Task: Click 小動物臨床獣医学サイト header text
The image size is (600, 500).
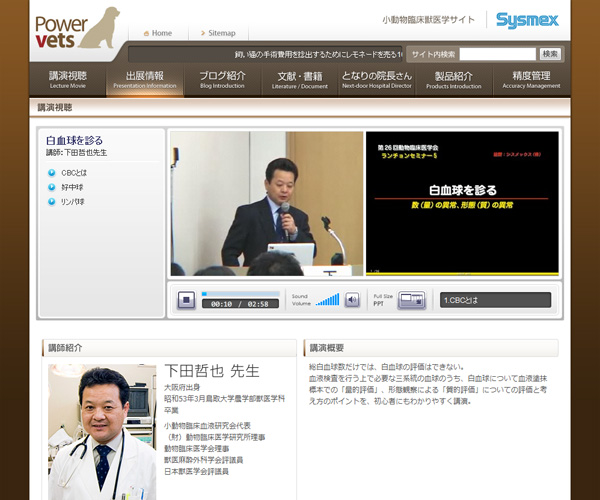Action: click(x=429, y=20)
